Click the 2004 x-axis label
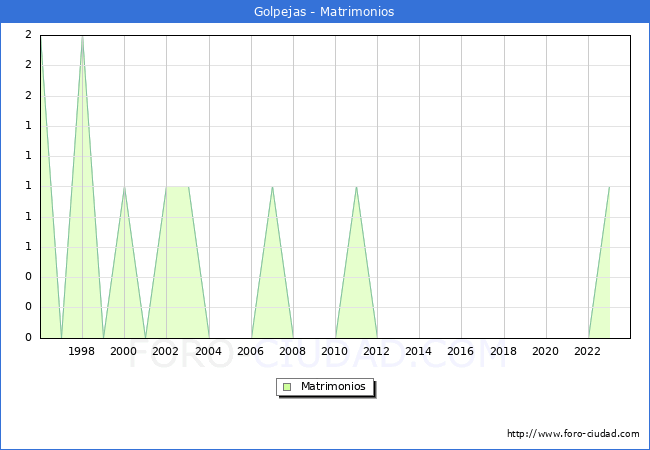Image resolution: width=650 pixels, height=450 pixels. [209, 351]
